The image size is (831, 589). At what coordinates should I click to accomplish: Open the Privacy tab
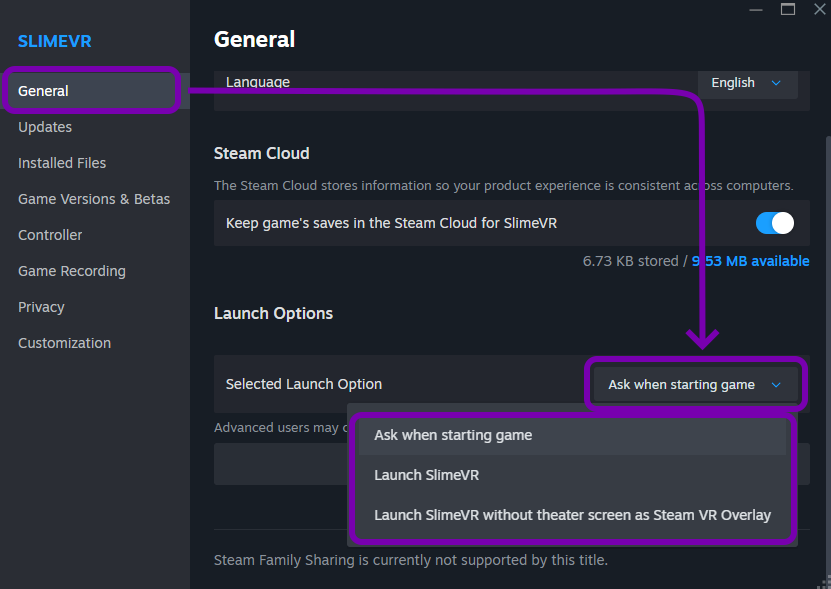click(x=41, y=307)
